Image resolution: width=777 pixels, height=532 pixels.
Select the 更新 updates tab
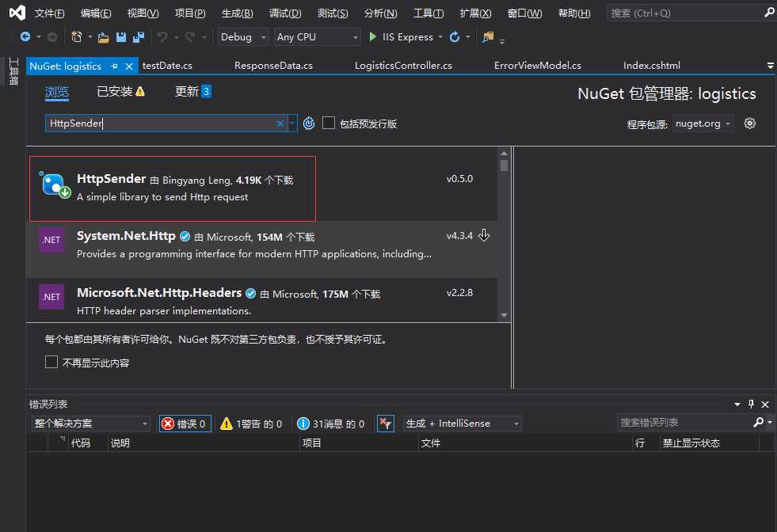click(x=192, y=92)
